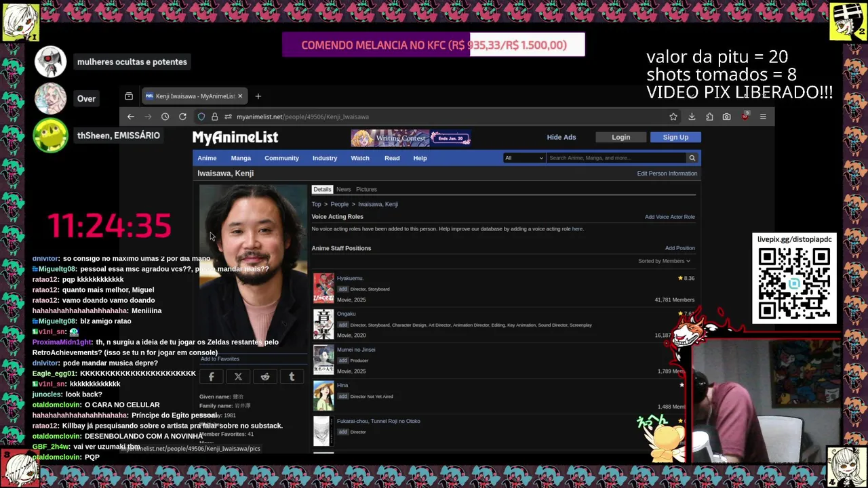This screenshot has width=868, height=488.
Task: Focus the Search Anime, Manga search field
Action: [616, 158]
